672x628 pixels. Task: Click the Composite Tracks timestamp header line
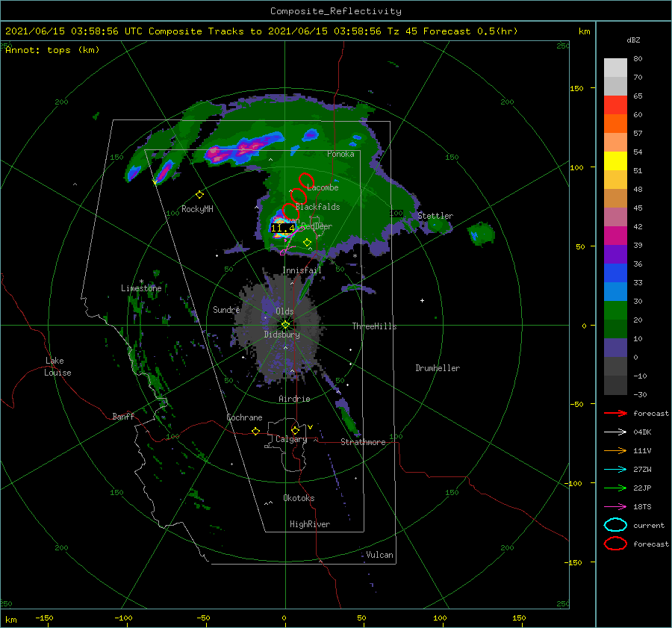tap(261, 31)
